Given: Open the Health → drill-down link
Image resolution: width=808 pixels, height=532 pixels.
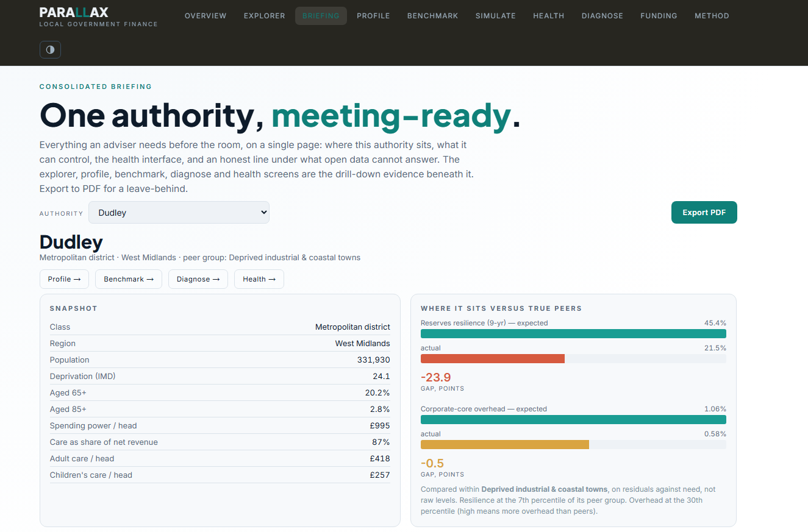Looking at the screenshot, I should (259, 279).
